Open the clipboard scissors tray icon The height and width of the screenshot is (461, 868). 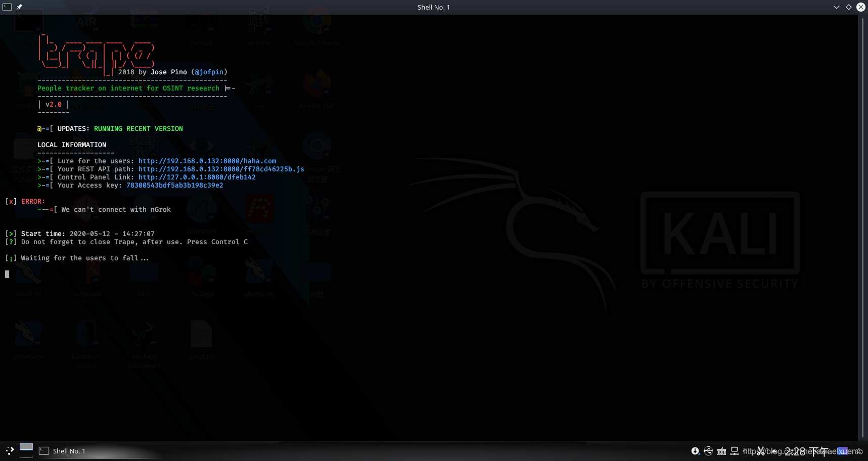click(760, 451)
